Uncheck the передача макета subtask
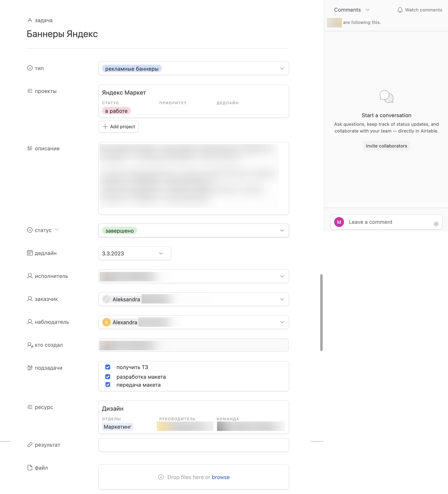 point(108,384)
